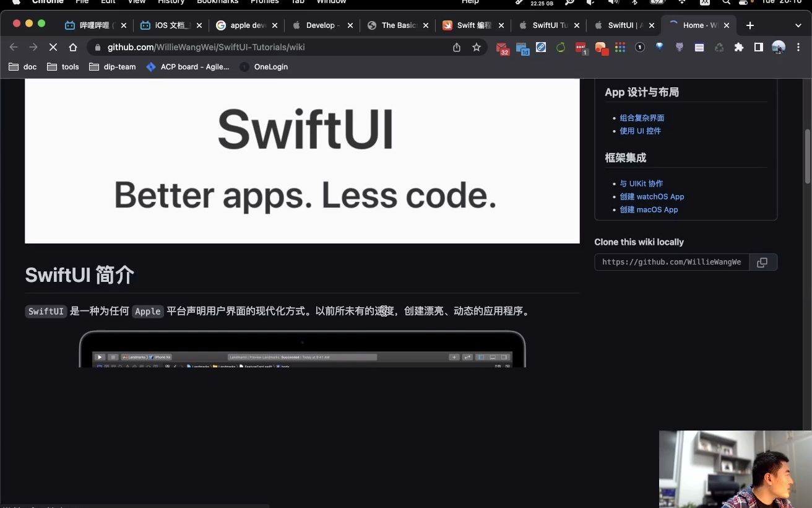Screen dimensions: 812x508
Task: Stop loading the page with the X button
Action: tap(53, 47)
